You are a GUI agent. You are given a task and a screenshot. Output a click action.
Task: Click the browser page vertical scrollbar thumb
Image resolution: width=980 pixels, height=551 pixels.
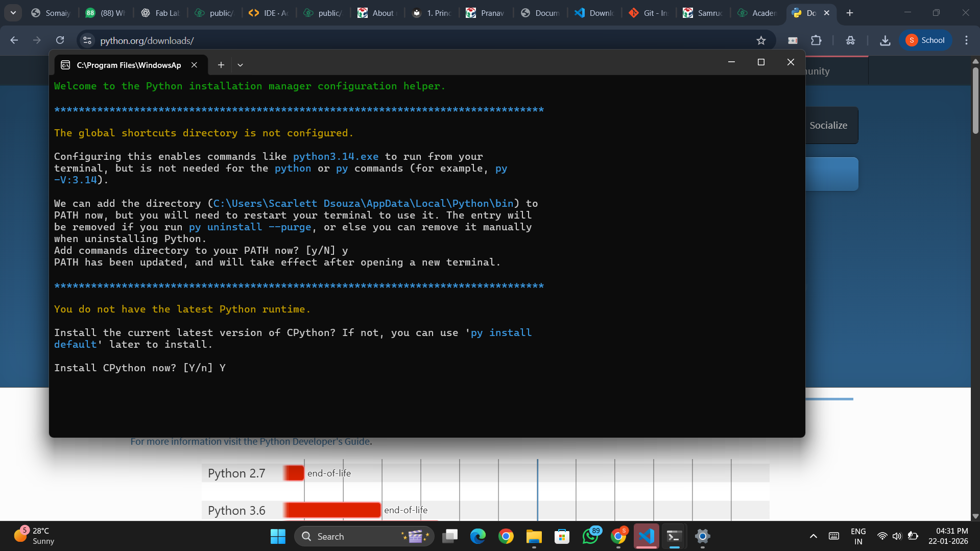click(975, 100)
